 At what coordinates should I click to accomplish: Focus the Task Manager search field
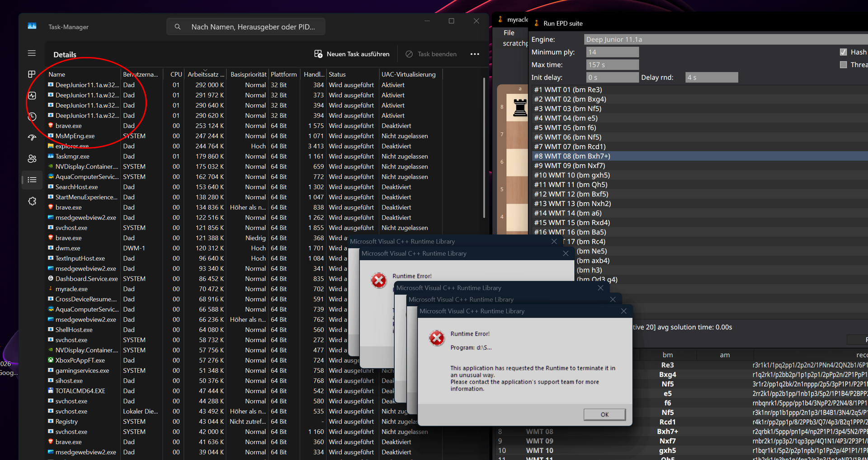tap(246, 27)
